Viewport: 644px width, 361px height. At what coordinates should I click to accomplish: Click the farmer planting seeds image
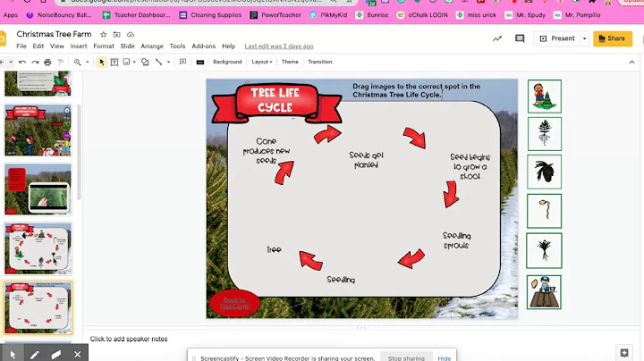tap(544, 292)
